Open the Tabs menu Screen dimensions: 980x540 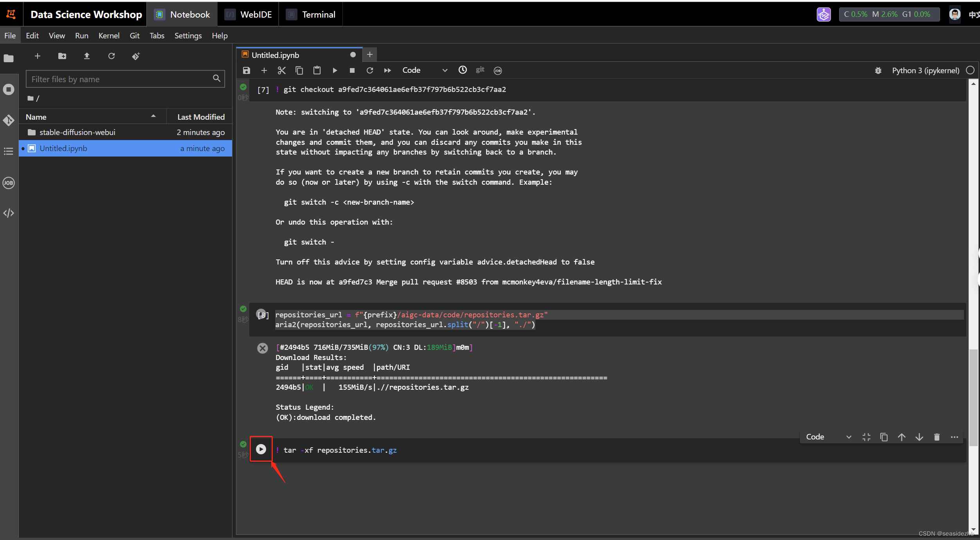[x=157, y=36]
